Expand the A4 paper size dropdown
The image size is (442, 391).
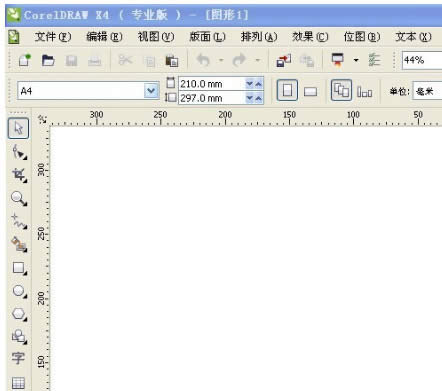point(151,90)
